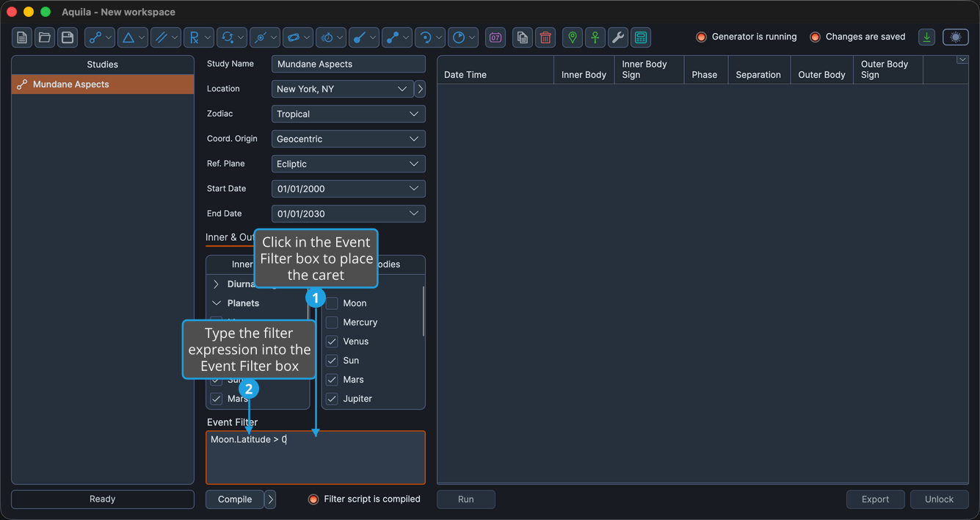Duplicate the study with the copy icon

click(x=523, y=37)
